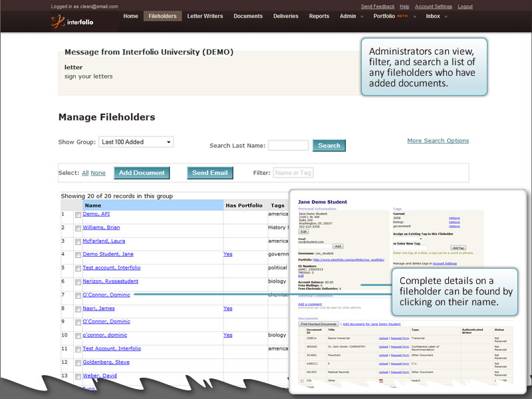Image resolution: width=532 pixels, height=399 pixels.
Task: Open the Home menu item
Action: coord(130,16)
